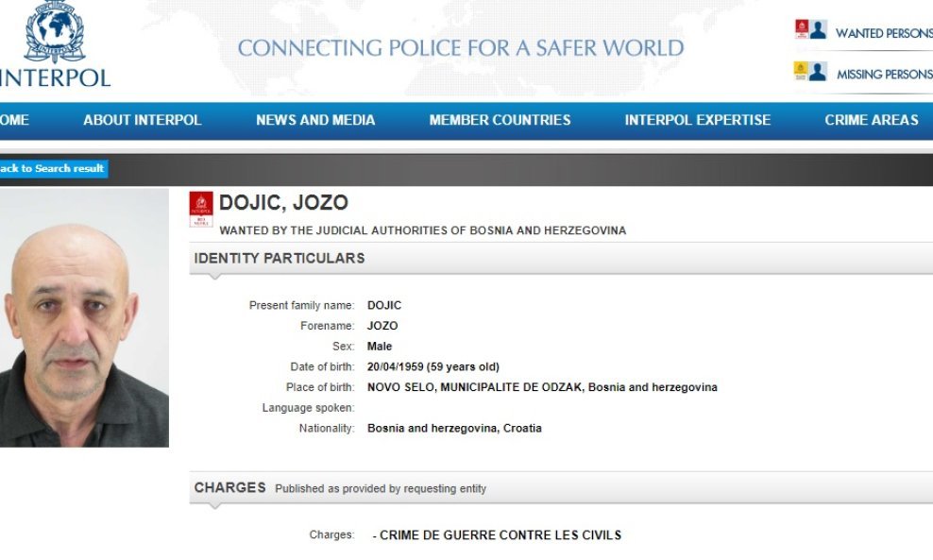Viewport: 933px width, 560px height.
Task: Click the 'Sex:' label
Action: tap(344, 347)
